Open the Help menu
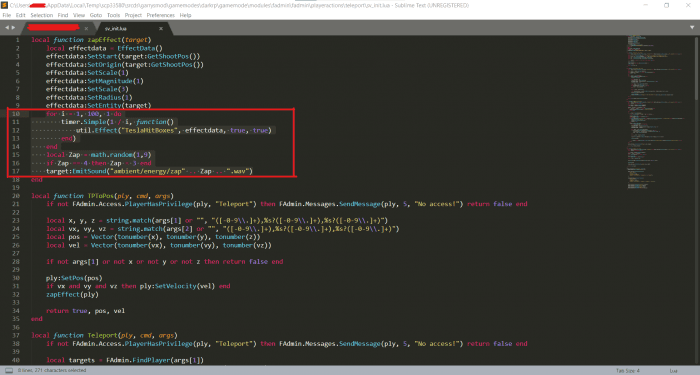This screenshot has height=375, width=700. pyautogui.click(x=185, y=15)
